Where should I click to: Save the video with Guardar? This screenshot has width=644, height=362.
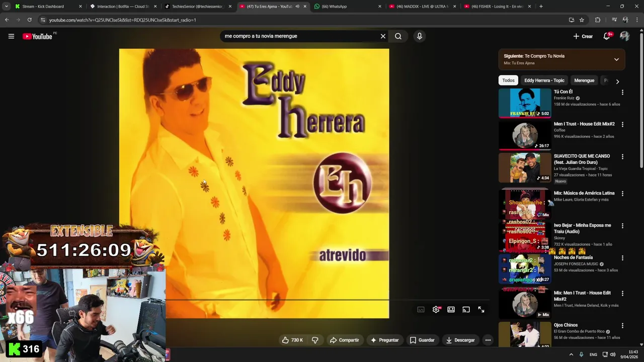[422, 340]
